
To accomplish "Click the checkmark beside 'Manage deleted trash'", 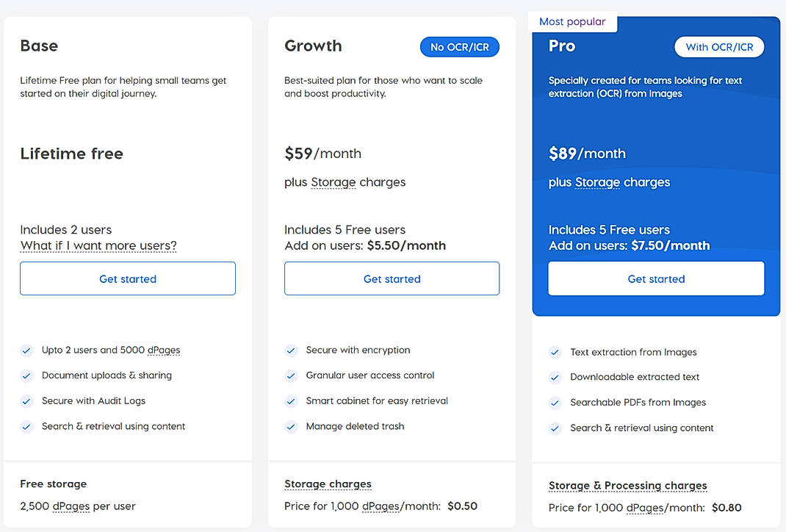I will 291,426.
